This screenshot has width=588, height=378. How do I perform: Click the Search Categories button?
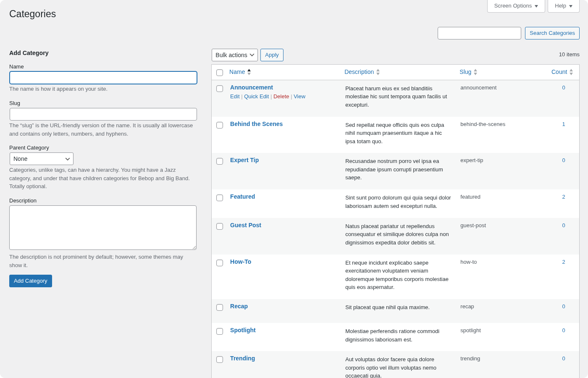click(x=552, y=33)
